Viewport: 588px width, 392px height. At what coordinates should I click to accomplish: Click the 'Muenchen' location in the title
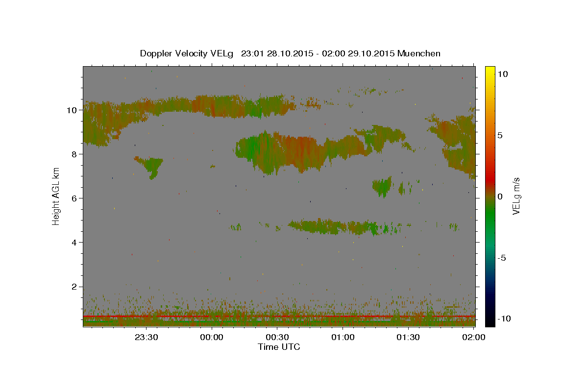419,53
